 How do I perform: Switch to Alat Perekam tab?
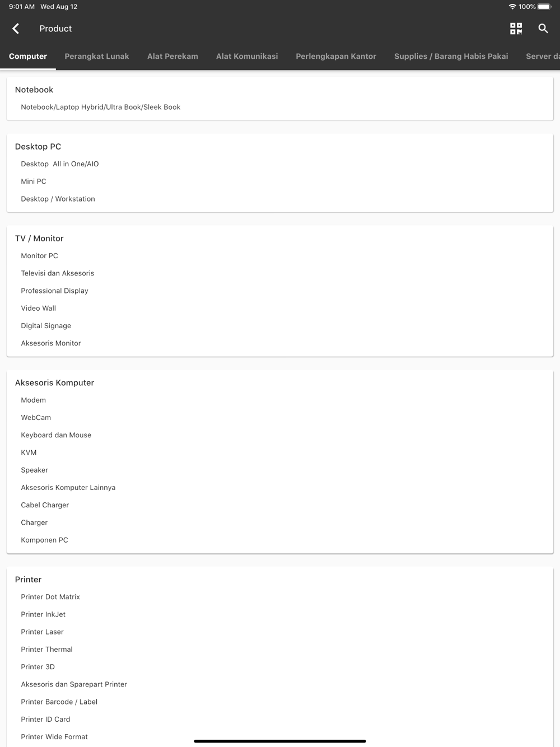pyautogui.click(x=172, y=57)
